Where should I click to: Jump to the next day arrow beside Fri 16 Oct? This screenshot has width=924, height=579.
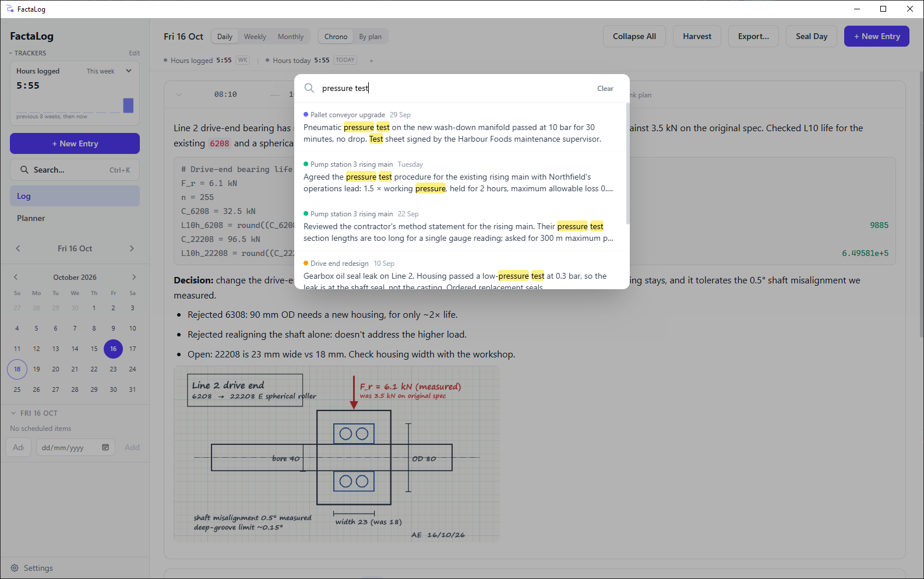[132, 248]
